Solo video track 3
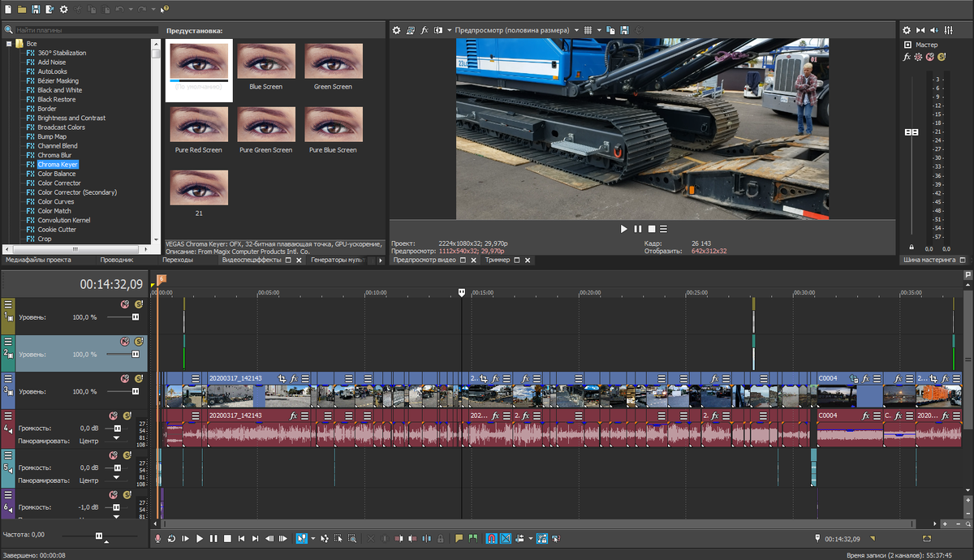 [x=139, y=378]
